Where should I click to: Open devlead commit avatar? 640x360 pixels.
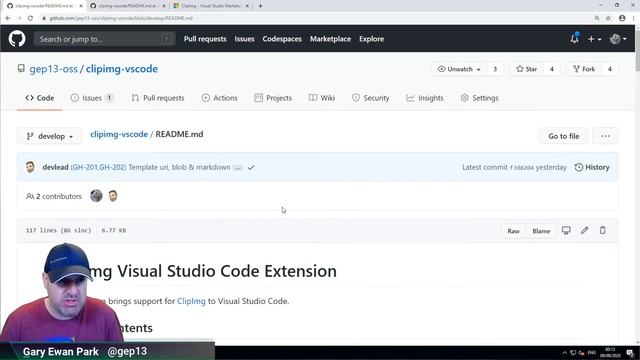click(x=30, y=167)
